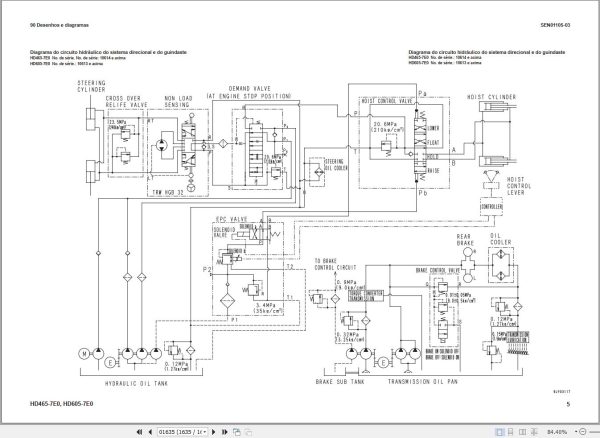Viewport: 600px width, 438px height.
Task: Click the SEN01105-03 document code
Action: [555, 25]
